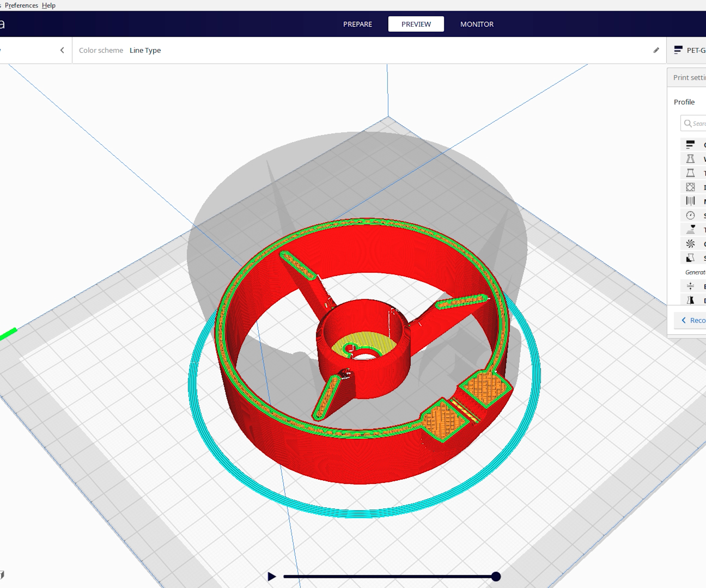Play the layer simulation
The width and height of the screenshot is (706, 588).
tap(272, 577)
